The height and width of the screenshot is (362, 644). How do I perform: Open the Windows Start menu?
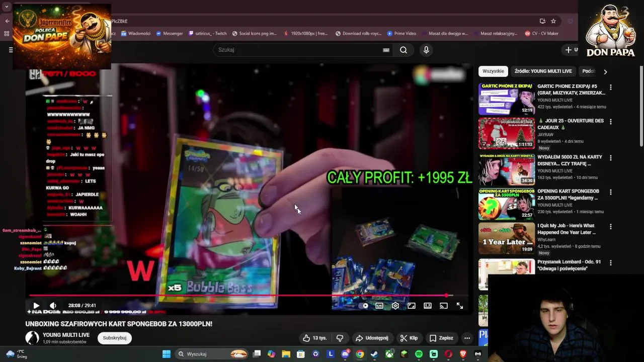(x=167, y=354)
